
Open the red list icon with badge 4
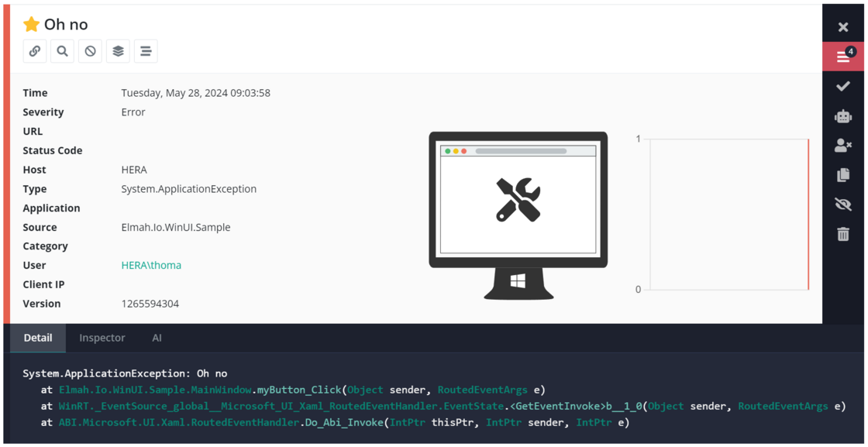(x=843, y=57)
